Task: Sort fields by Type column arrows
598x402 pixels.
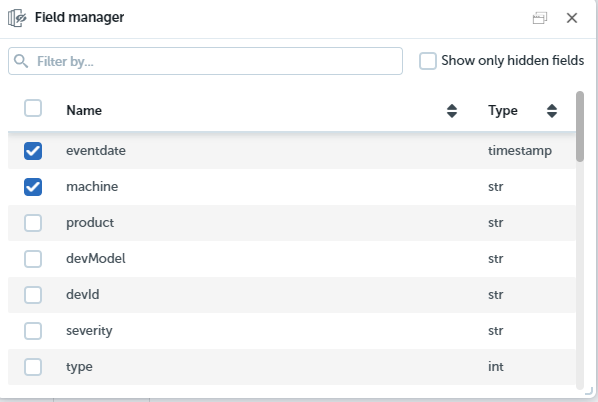Action: [552, 111]
